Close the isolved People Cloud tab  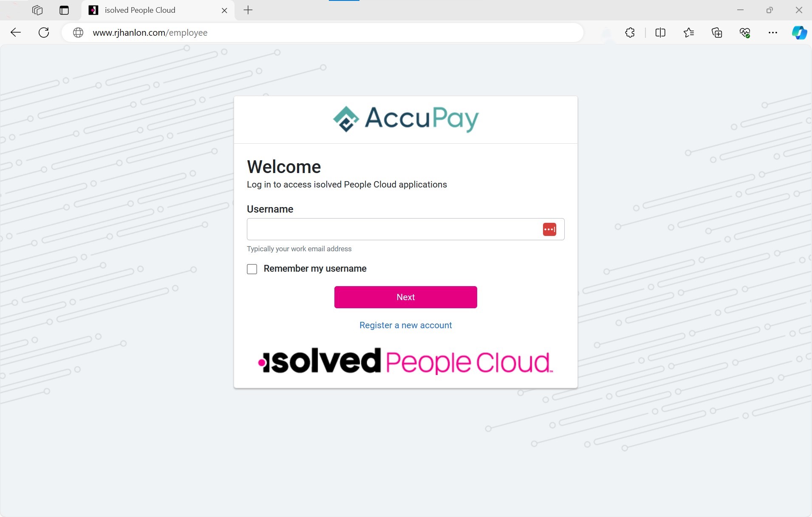click(224, 10)
